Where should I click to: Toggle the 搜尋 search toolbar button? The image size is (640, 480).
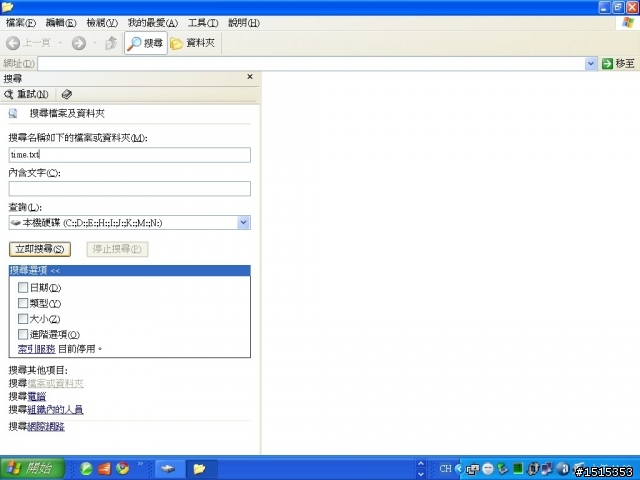pyautogui.click(x=146, y=43)
